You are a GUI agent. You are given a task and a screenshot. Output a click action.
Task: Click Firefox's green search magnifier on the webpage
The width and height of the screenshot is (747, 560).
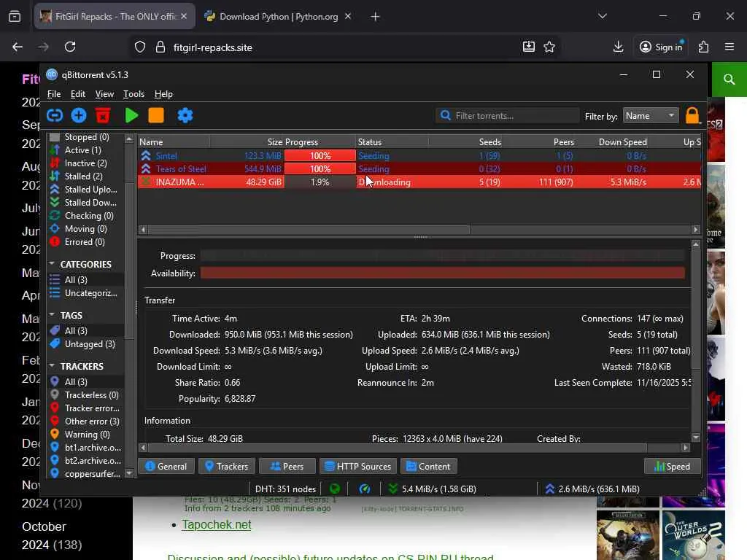tap(729, 79)
